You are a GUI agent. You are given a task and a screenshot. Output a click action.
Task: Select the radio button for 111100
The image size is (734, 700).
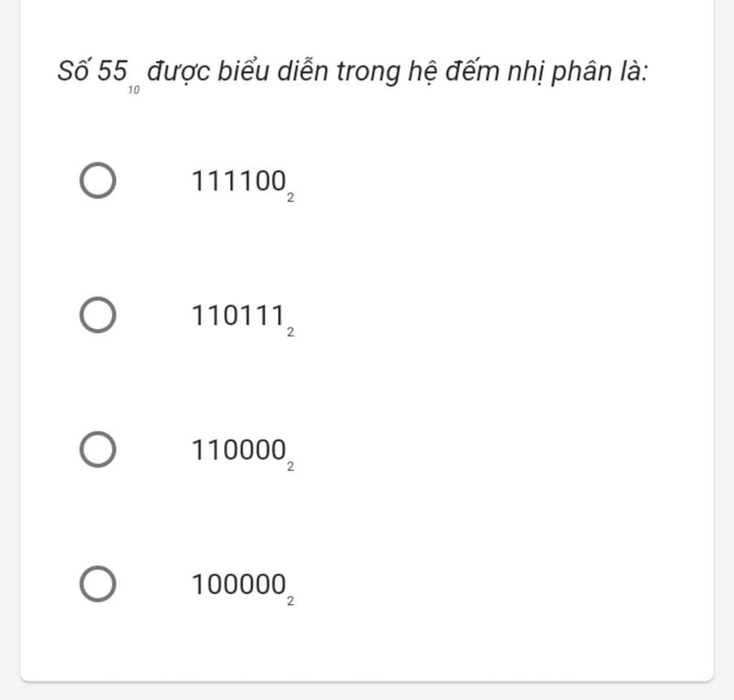(x=97, y=181)
